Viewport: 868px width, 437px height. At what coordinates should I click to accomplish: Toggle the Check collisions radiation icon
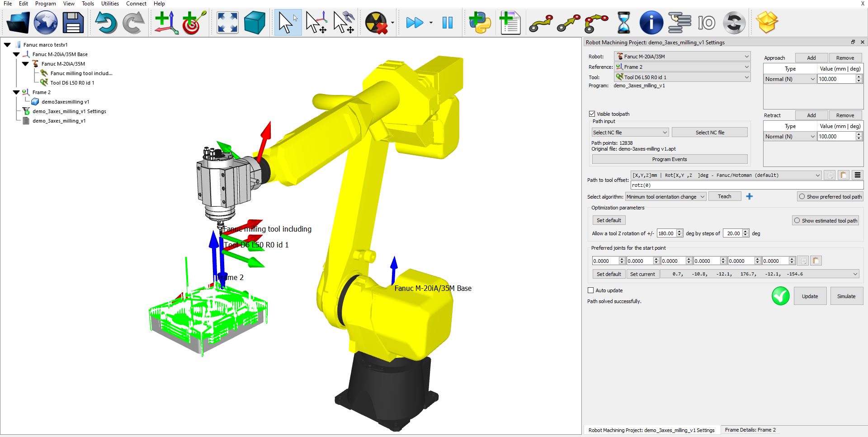376,22
